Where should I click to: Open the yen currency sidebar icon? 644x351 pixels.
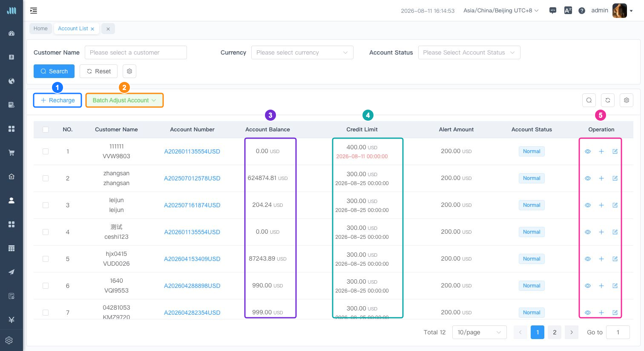pos(11,320)
